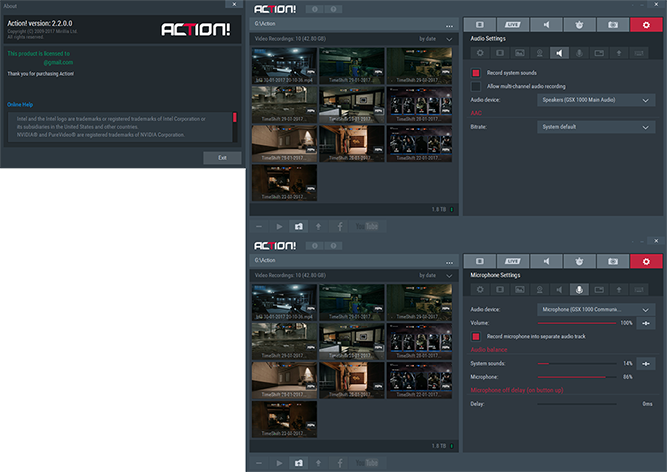Click red gear settings tab in Audio Settings window
This screenshot has height=472, width=667.
point(646,25)
